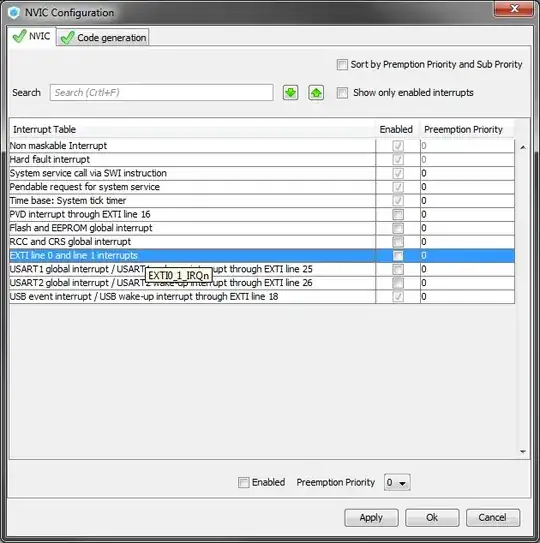Close the NVIC Configuration window
540x543 pixels.
(x=514, y=8)
